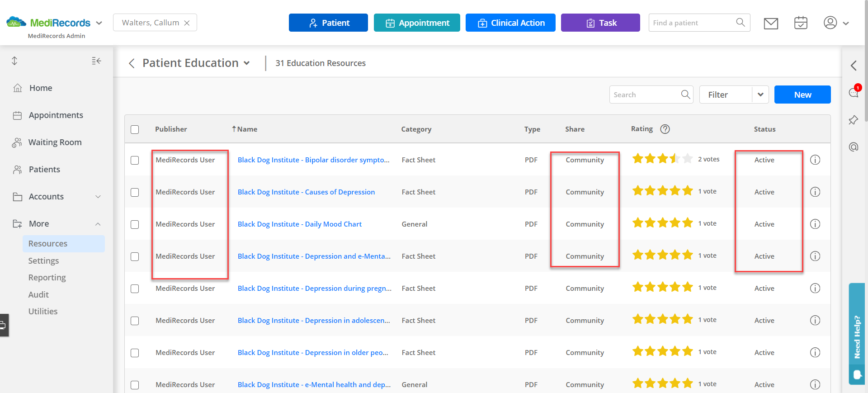Screen dimensions: 868x393
Task: Select Resources submenu item
Action: point(64,243)
